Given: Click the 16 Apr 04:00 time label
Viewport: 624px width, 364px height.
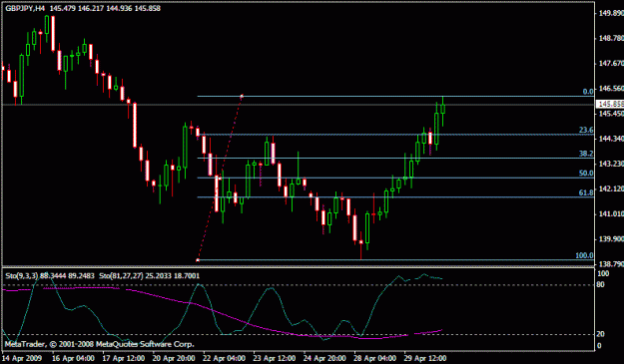Looking at the screenshot, I should [x=73, y=358].
